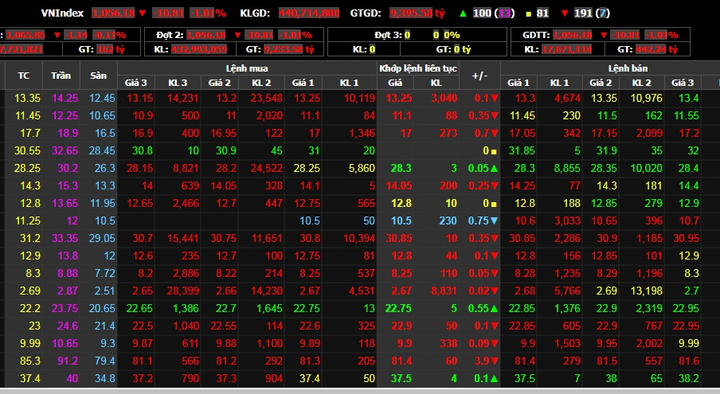This screenshot has width=720, height=394.
Task: Select the GDTT session label
Action: point(536,35)
